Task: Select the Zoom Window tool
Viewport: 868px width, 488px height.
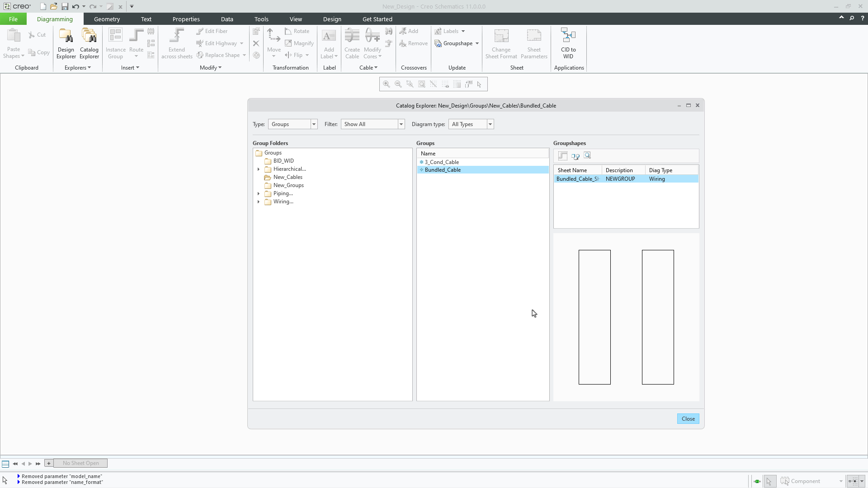Action: [x=410, y=84]
